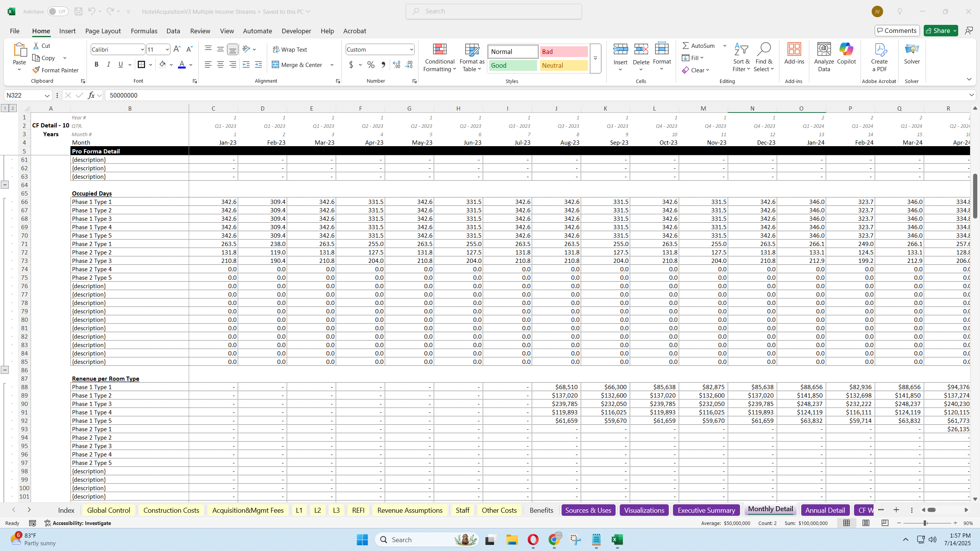980x551 pixels.
Task: Open the font name dropdown
Action: (x=142, y=49)
